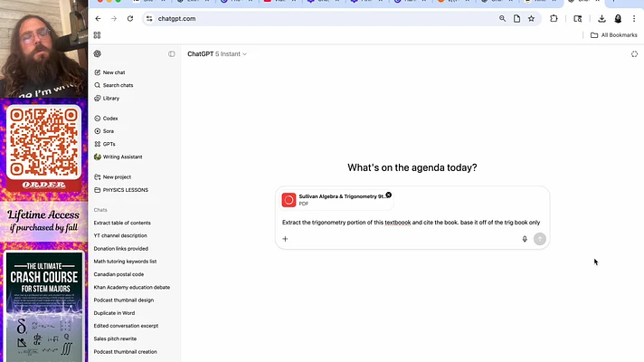Open browser downloads icon

click(601, 18)
